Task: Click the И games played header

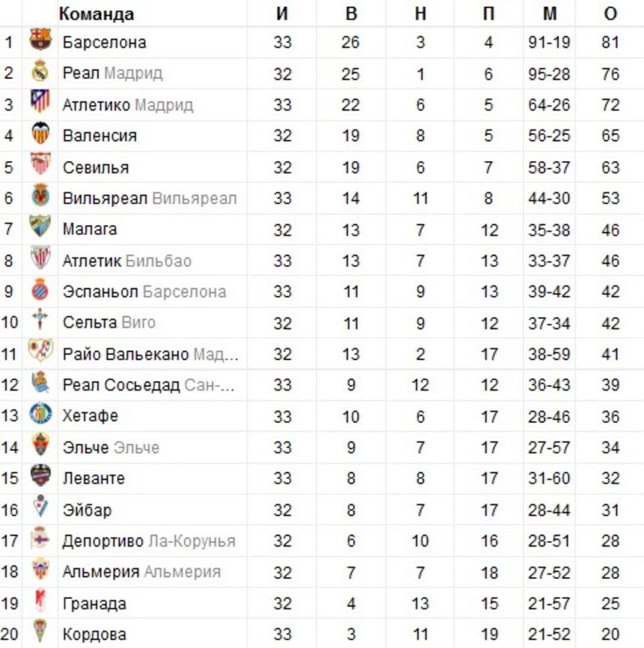Action: coord(281,14)
